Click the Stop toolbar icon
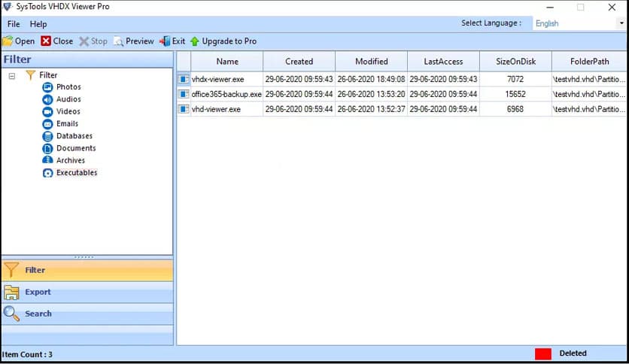Viewport: 629px width, 364px height. tap(84, 41)
